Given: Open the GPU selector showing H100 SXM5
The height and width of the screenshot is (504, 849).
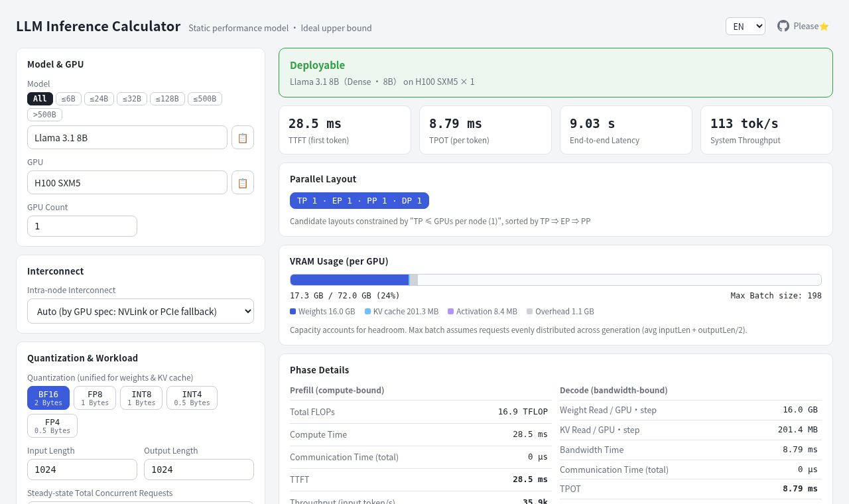Looking at the screenshot, I should [127, 183].
